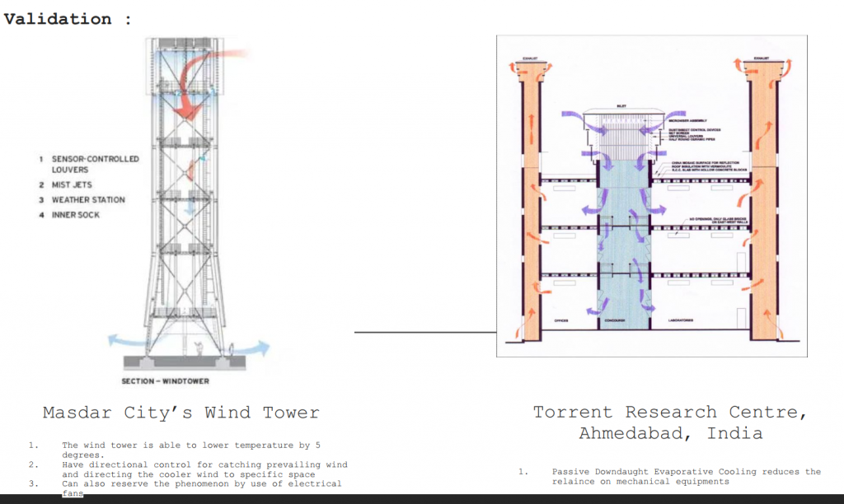The image size is (844, 504).
Task: Select the 'Mist Jets' legend entry
Action: pos(72,185)
